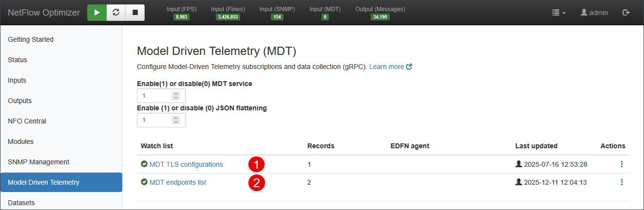Click green status check beside MDT endpoints list

point(144,182)
